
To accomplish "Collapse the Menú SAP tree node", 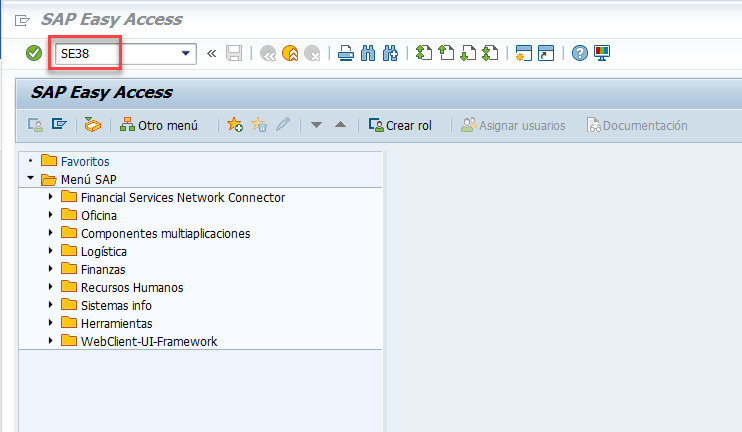I will coord(31,178).
